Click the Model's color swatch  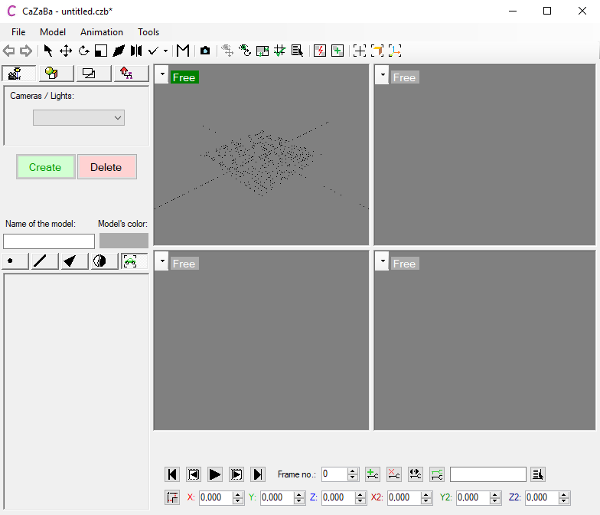[x=124, y=241]
